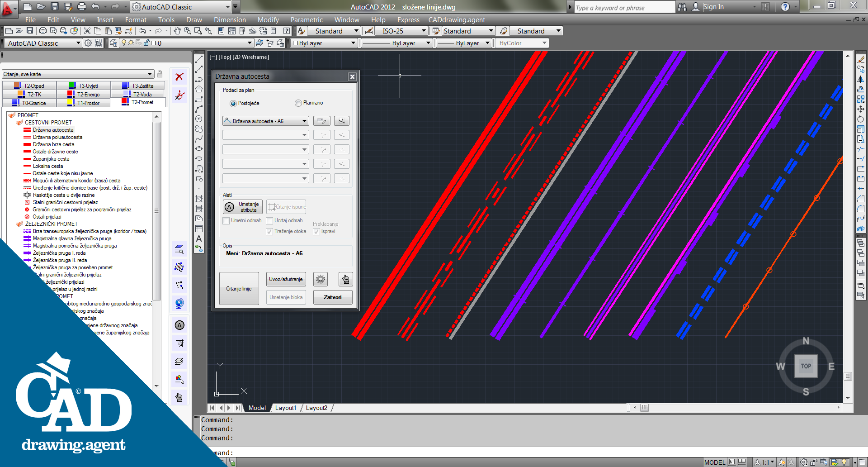The image size is (868, 467).
Task: Open the AutoCAD application menu button
Action: 9,8
